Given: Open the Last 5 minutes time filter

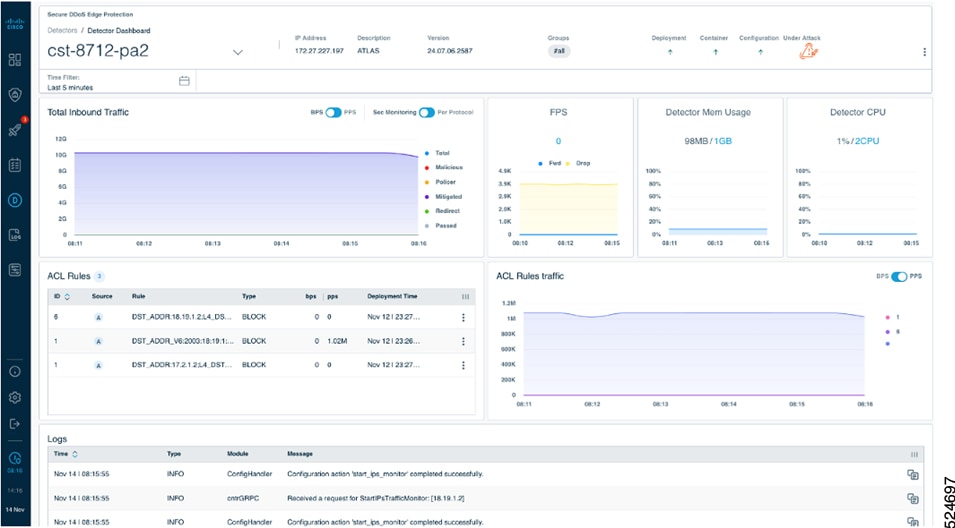Looking at the screenshot, I should point(70,88).
